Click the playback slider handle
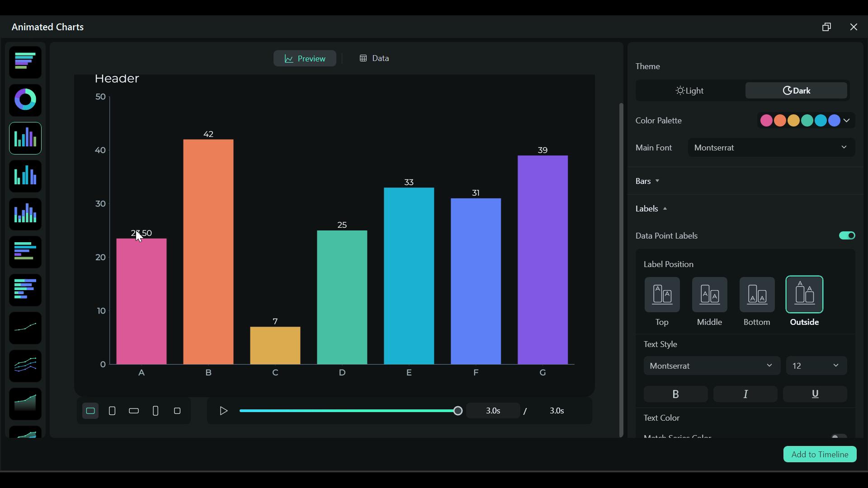 coord(458,411)
